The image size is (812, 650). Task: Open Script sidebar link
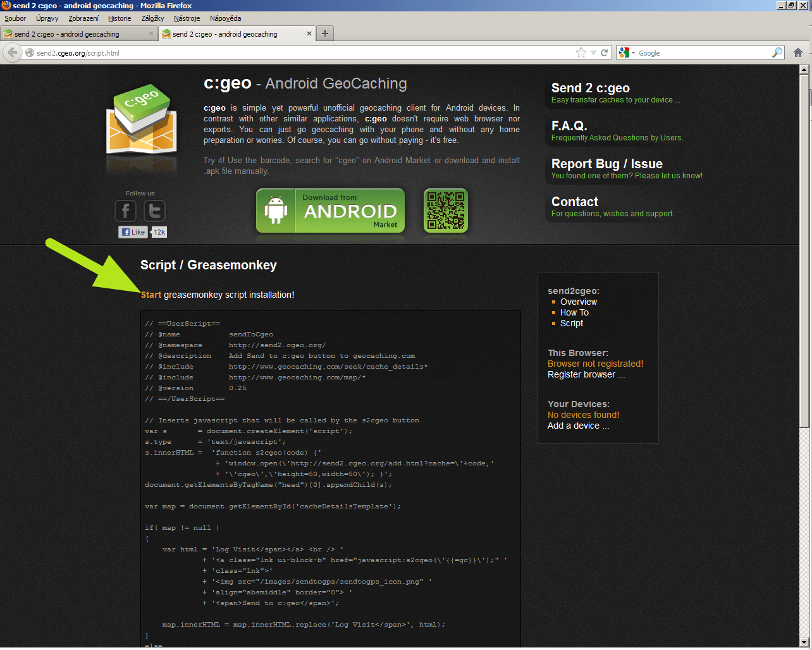point(572,323)
